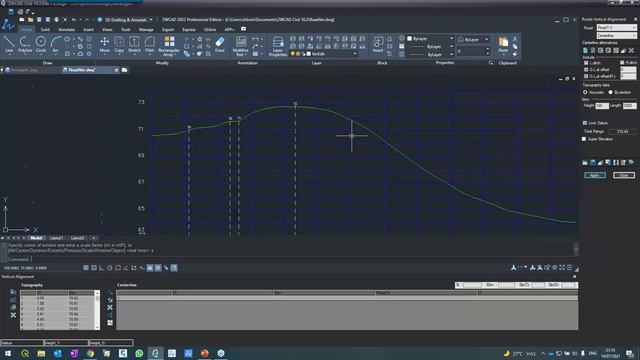Toggle the G.Lat offset checkbox

tap(586, 70)
